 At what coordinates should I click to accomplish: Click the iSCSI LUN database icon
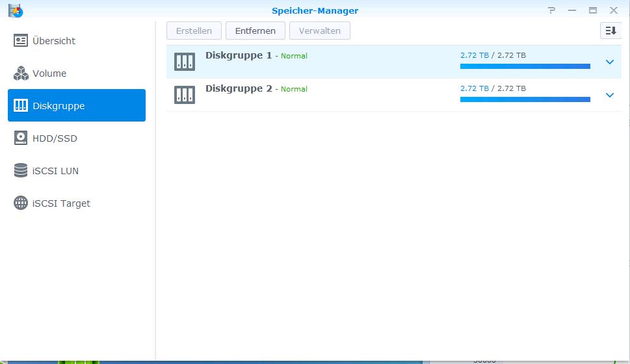coord(21,170)
